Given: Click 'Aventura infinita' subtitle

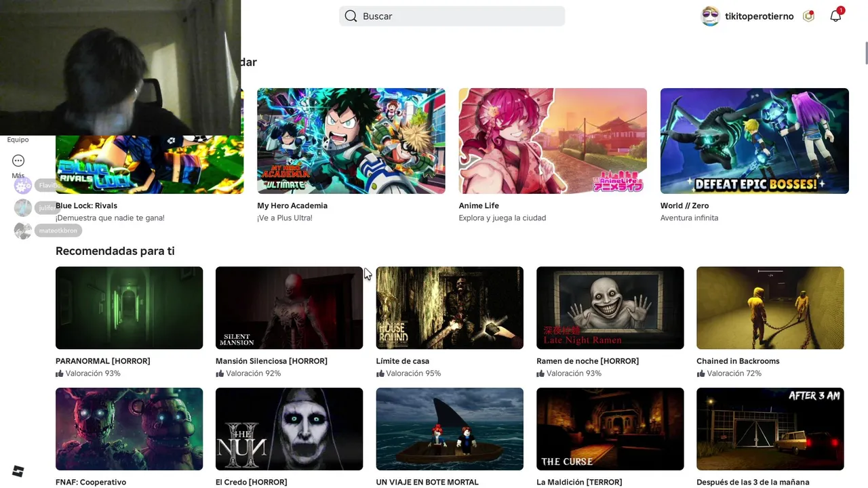Looking at the screenshot, I should tap(689, 218).
